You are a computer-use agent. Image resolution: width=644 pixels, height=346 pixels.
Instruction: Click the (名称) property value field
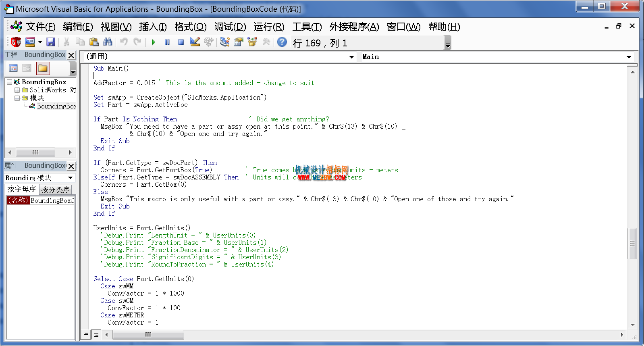[x=52, y=200]
